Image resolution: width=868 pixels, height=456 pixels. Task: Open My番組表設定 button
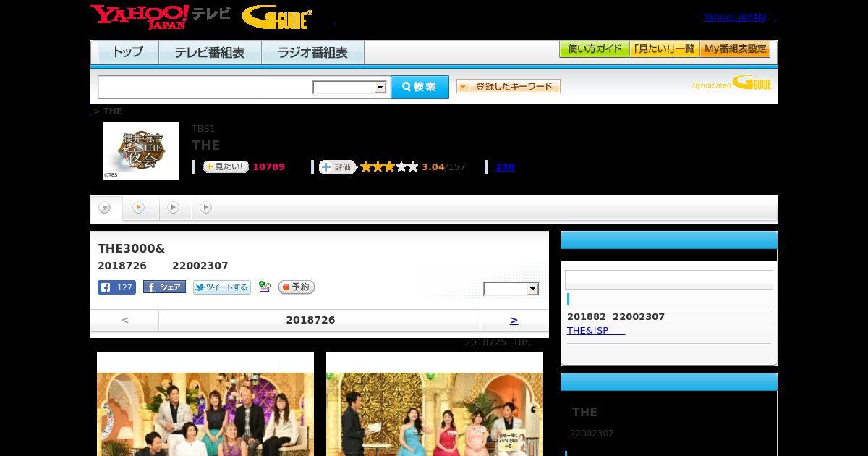pyautogui.click(x=735, y=49)
